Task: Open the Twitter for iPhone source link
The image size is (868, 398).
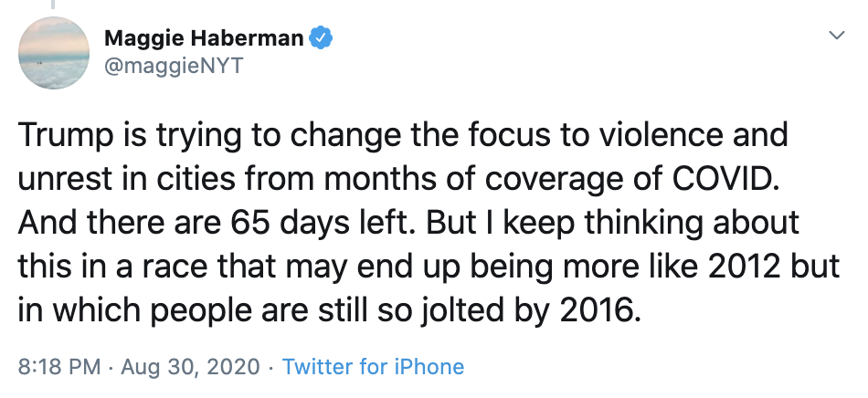Action: click(x=373, y=367)
